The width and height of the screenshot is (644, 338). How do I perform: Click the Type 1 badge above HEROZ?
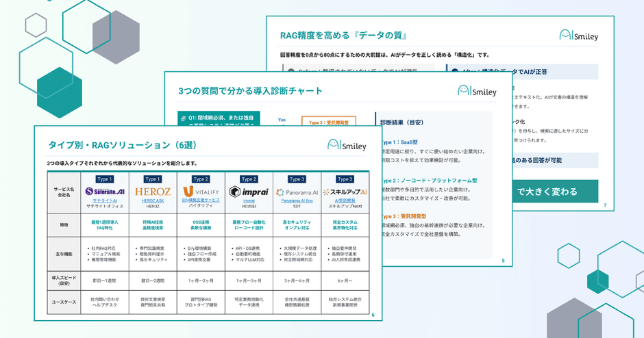[x=153, y=179]
